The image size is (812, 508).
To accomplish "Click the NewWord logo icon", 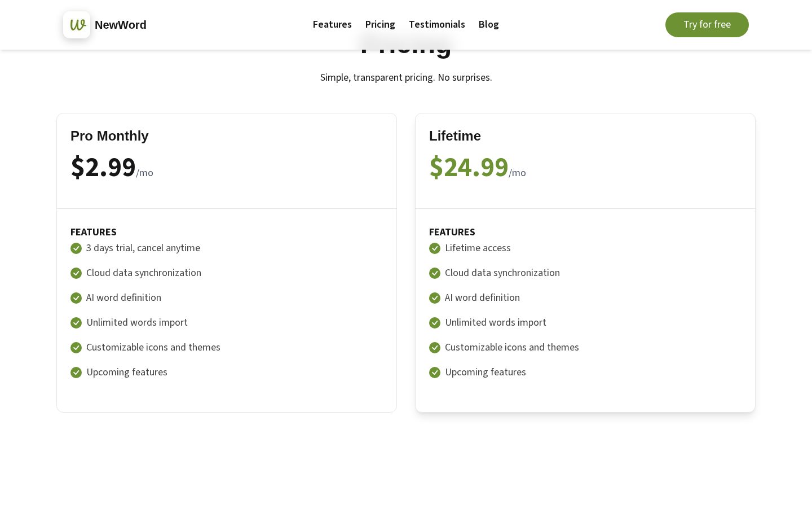I will click(77, 25).
